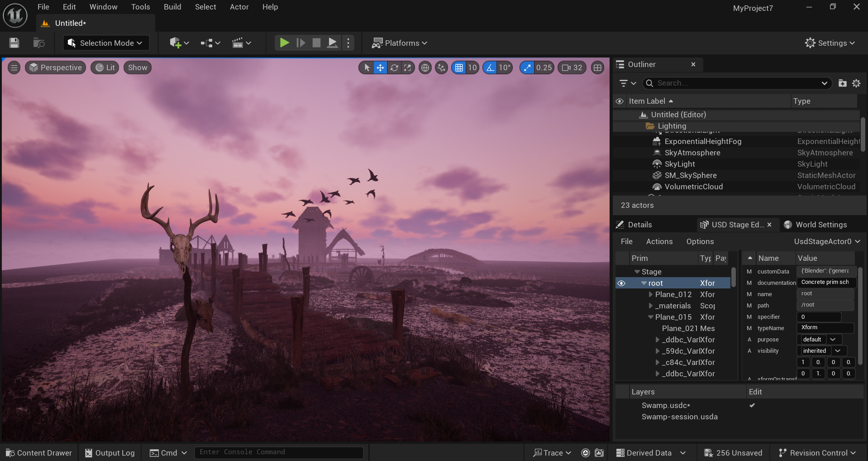Open the Blueprints toolbar menu
Viewport: 868px width, 461px height.
[210, 43]
